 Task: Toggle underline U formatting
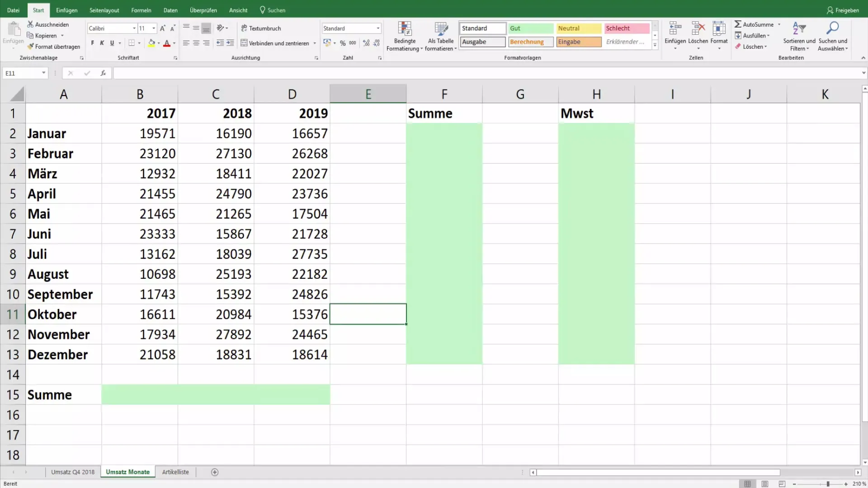(112, 43)
